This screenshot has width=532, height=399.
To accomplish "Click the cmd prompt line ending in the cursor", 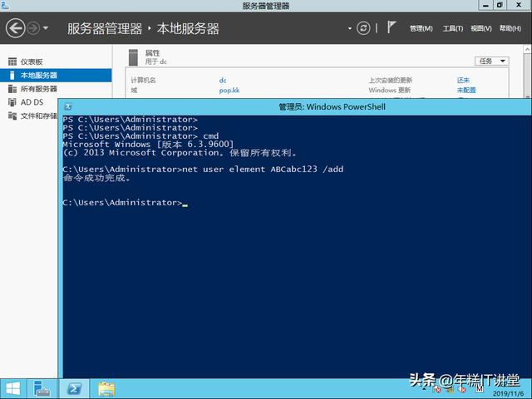I will [126, 203].
